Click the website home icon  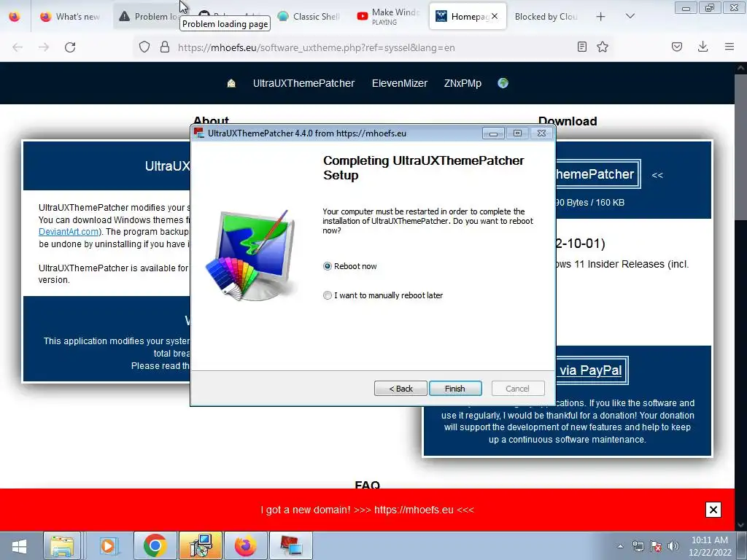[x=231, y=83]
